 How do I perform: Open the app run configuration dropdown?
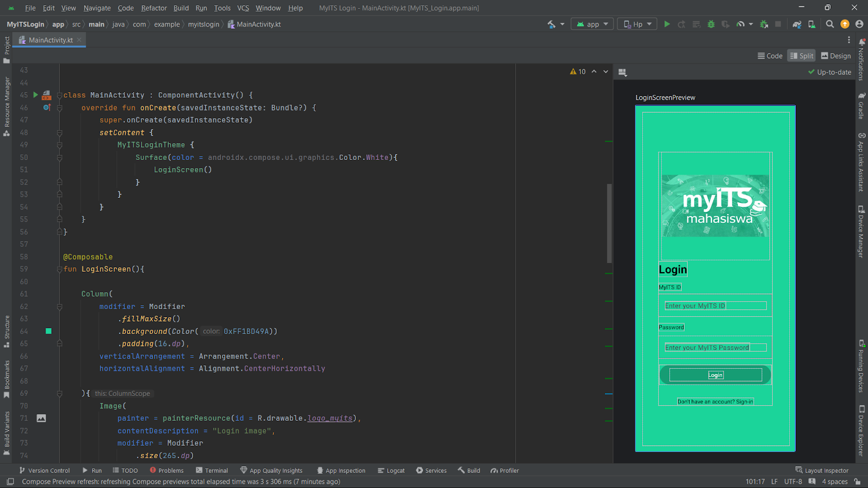click(592, 24)
